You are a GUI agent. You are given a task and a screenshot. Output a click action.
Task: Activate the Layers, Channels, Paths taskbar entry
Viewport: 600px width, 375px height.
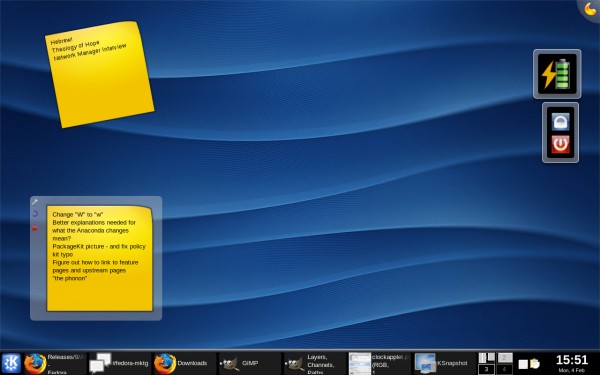point(315,363)
